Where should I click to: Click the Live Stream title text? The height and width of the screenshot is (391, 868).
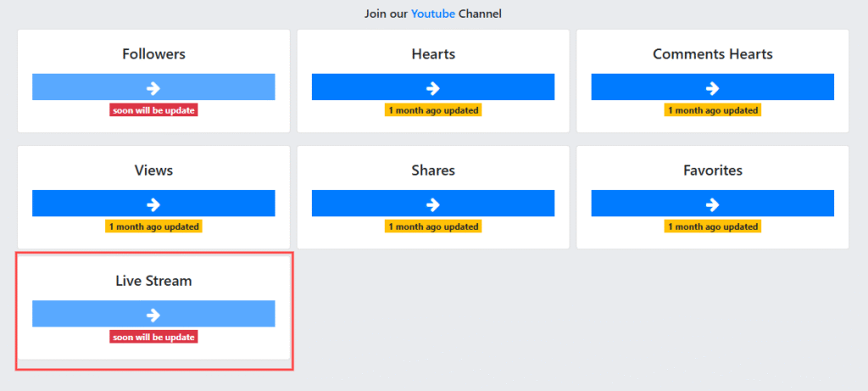tap(153, 281)
